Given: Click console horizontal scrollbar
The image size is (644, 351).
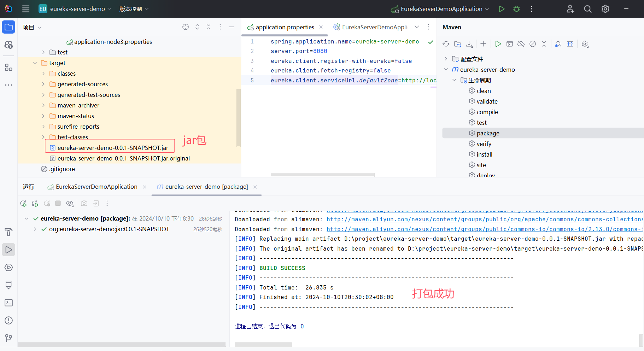Looking at the screenshot, I should click(x=263, y=344).
